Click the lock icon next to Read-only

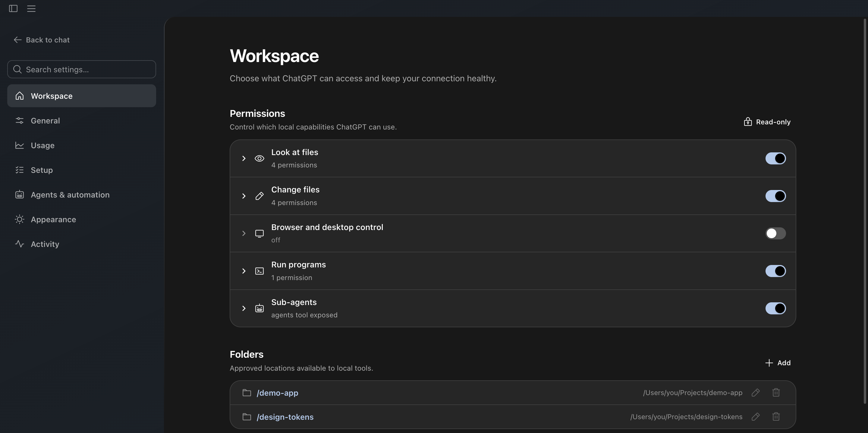(x=748, y=122)
